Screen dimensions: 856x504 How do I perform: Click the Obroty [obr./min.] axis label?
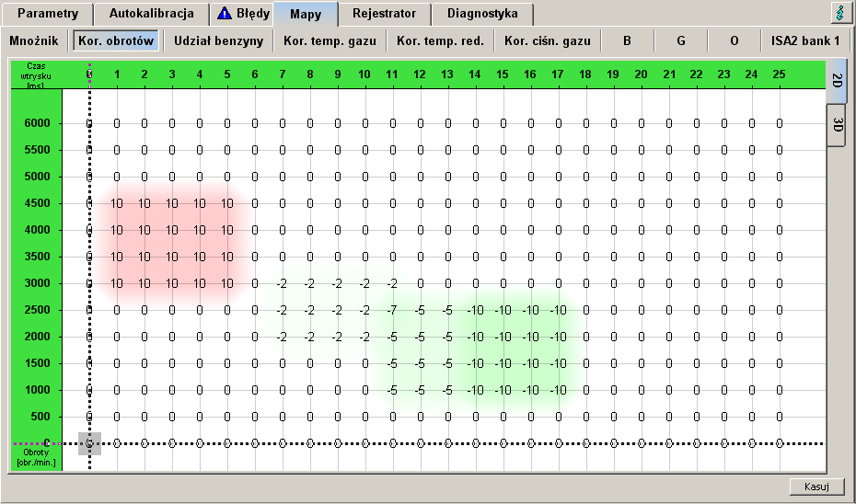click(36, 457)
